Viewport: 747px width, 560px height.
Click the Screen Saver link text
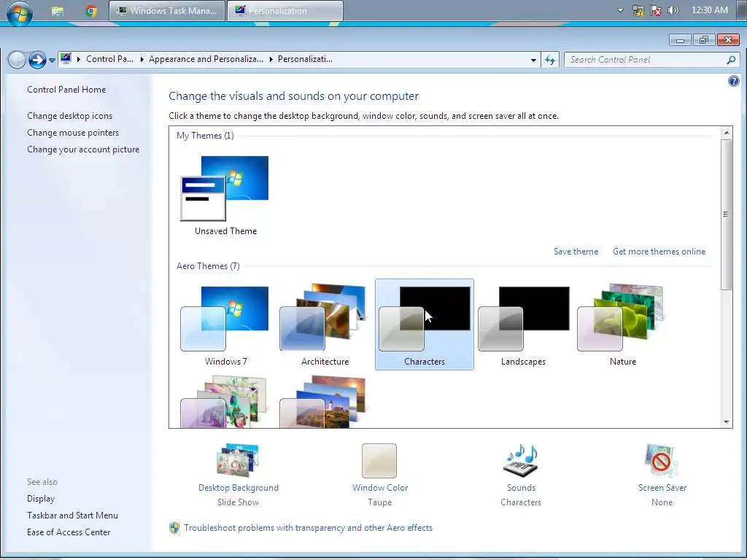[662, 488]
